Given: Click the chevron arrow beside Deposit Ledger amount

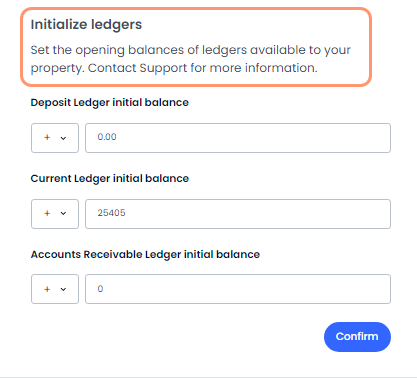Looking at the screenshot, I should [x=63, y=138].
